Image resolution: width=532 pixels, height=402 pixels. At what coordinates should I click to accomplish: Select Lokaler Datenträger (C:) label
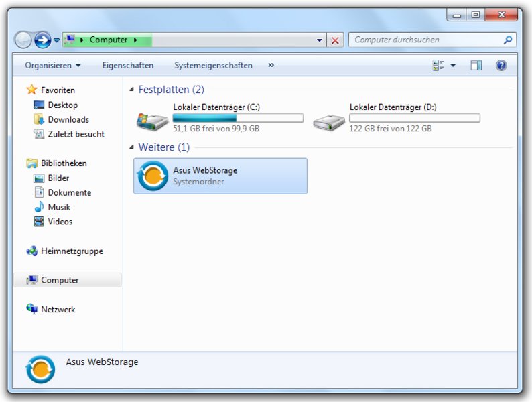216,107
